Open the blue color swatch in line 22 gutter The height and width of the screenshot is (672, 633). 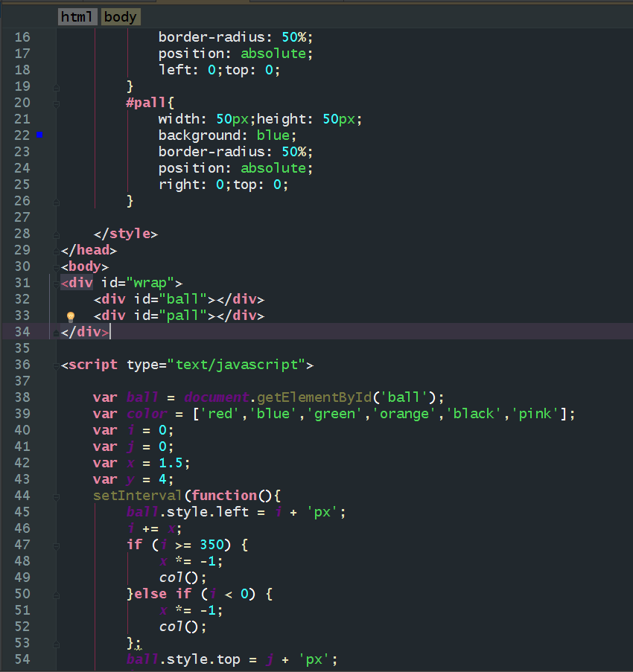point(39,135)
